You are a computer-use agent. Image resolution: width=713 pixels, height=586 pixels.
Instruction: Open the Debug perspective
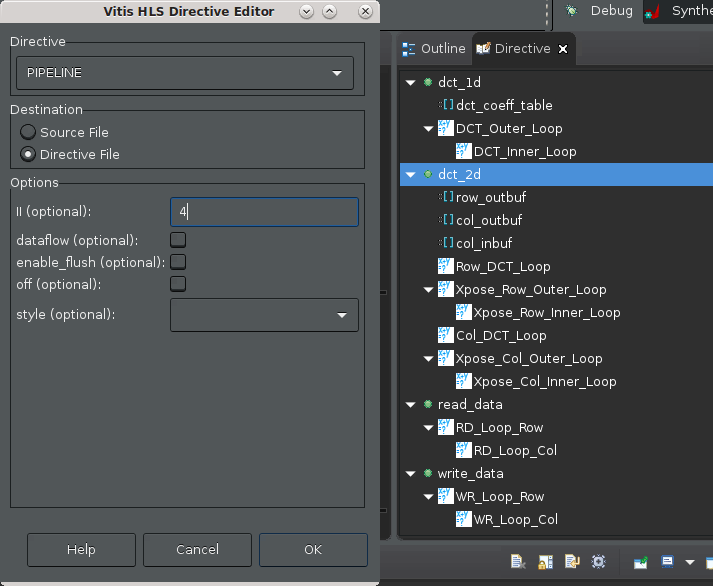click(600, 11)
